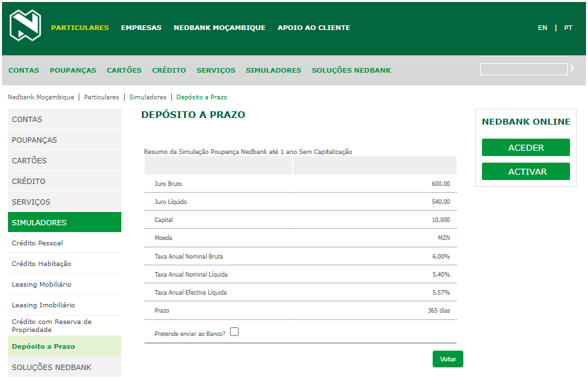This screenshot has width=588, height=386.
Task: Go to Simuladores breadcrumb link
Action: point(148,97)
